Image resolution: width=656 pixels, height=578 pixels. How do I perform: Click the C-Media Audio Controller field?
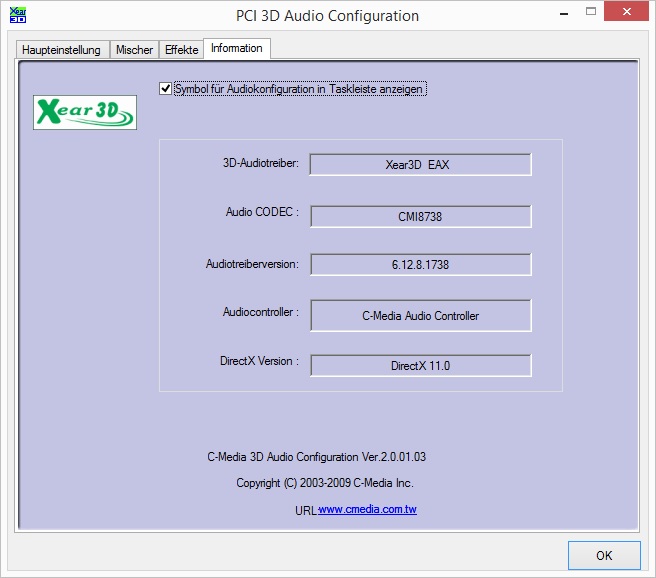pos(420,316)
